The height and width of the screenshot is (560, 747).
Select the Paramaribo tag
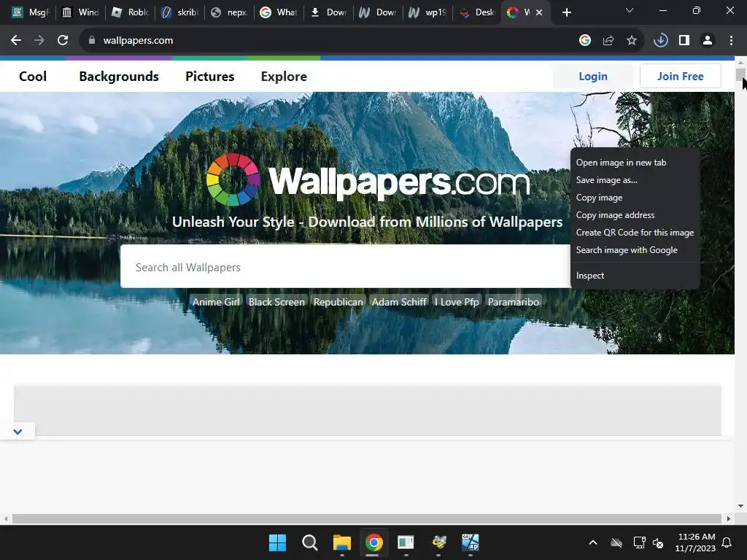[513, 302]
